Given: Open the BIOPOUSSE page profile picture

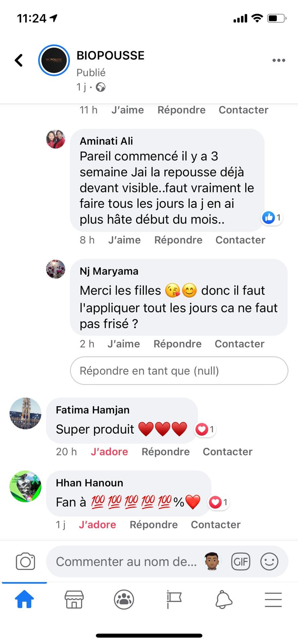Looking at the screenshot, I should tap(54, 60).
